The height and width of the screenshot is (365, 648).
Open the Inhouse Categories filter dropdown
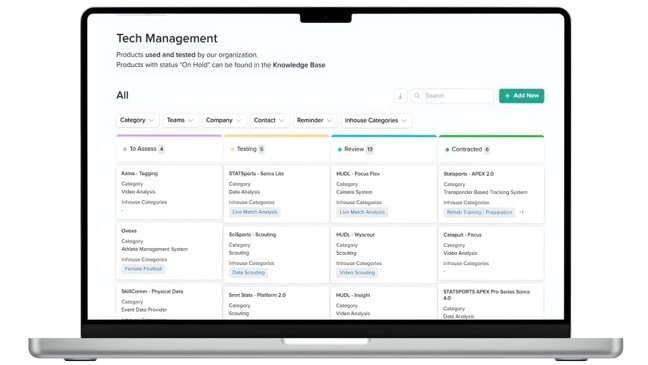[x=376, y=120]
